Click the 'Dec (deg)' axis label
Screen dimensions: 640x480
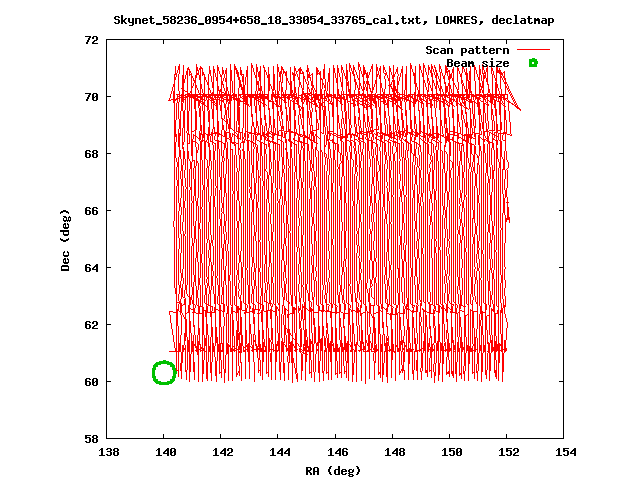point(65,240)
